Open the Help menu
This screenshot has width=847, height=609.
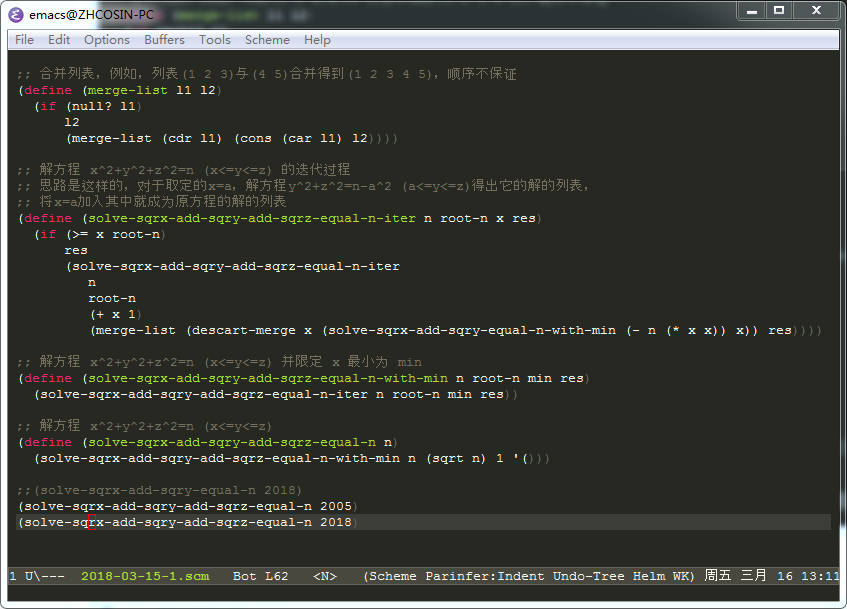point(317,40)
